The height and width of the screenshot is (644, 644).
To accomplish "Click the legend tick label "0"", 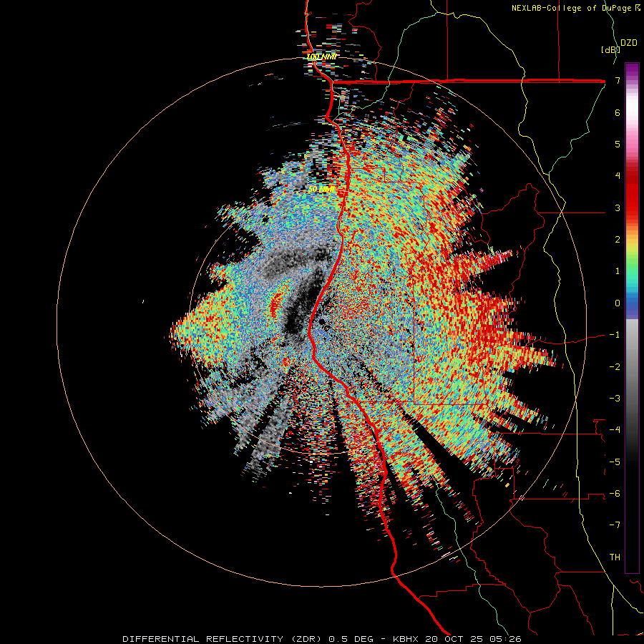I will click(618, 303).
